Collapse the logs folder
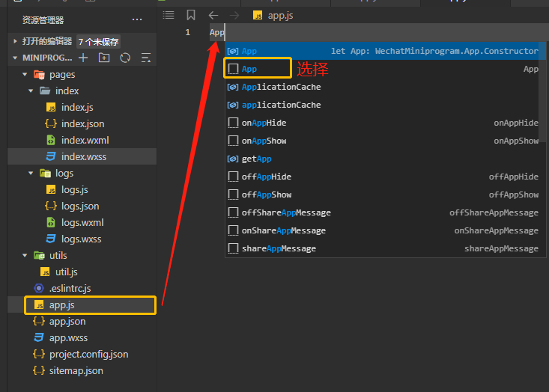Screen dimensions: 549x392 31,173
